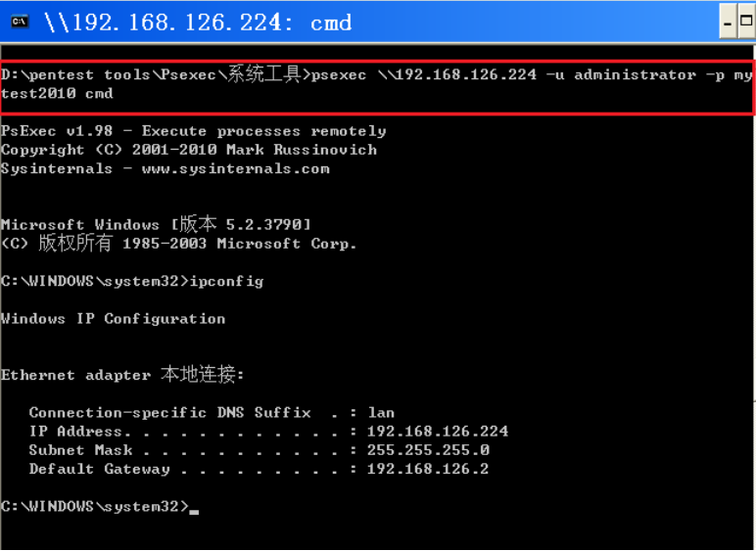Open the cmd system menu icon
The width and height of the screenshot is (756, 551).
click(20, 22)
